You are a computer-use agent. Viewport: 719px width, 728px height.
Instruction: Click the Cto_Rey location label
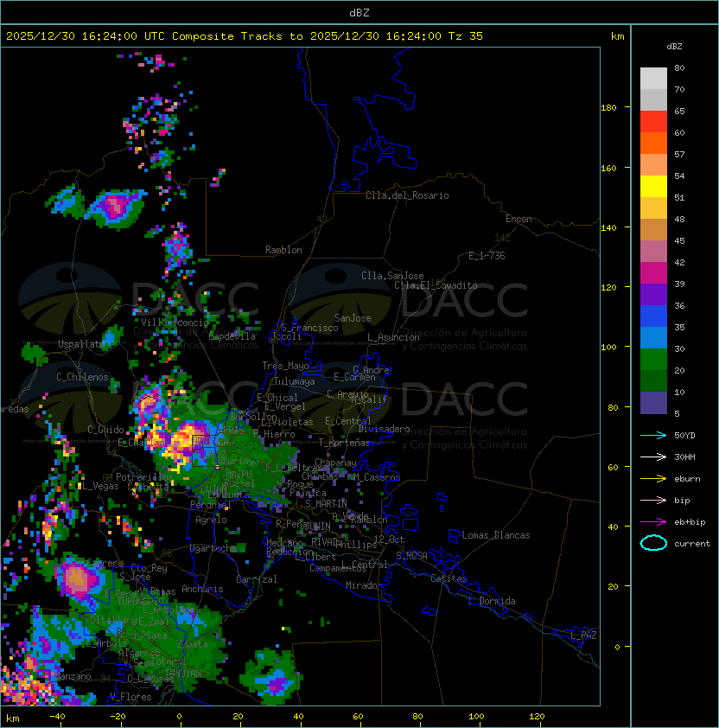[149, 568]
